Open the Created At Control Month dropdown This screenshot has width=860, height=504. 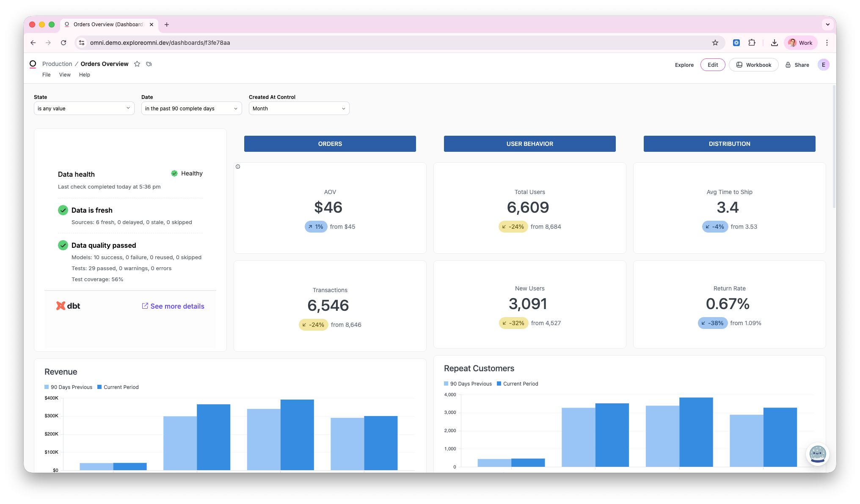coord(299,108)
